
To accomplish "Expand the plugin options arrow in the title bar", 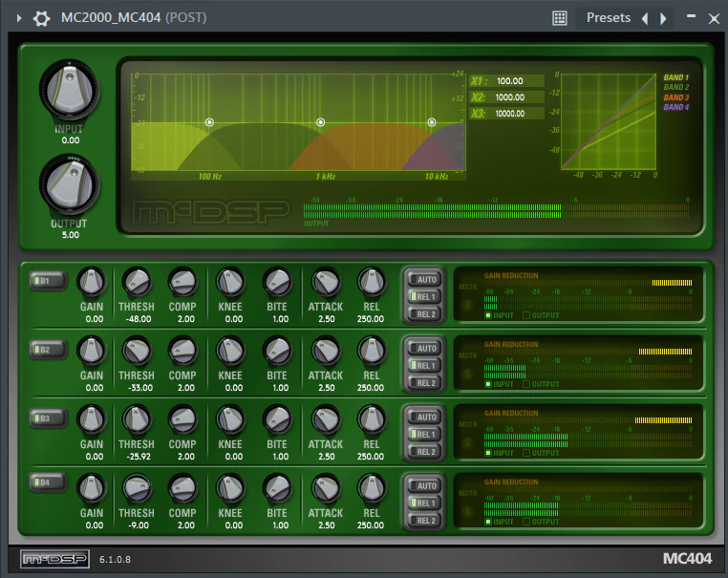I will click(19, 18).
